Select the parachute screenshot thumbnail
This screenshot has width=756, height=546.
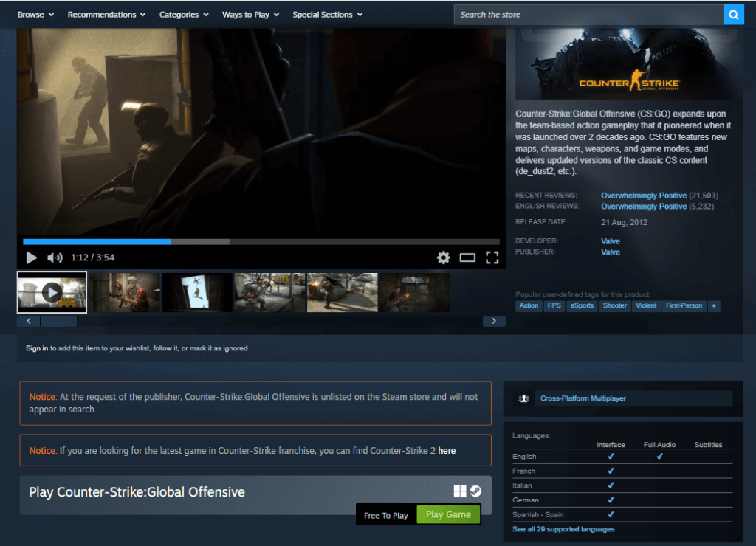click(x=197, y=292)
